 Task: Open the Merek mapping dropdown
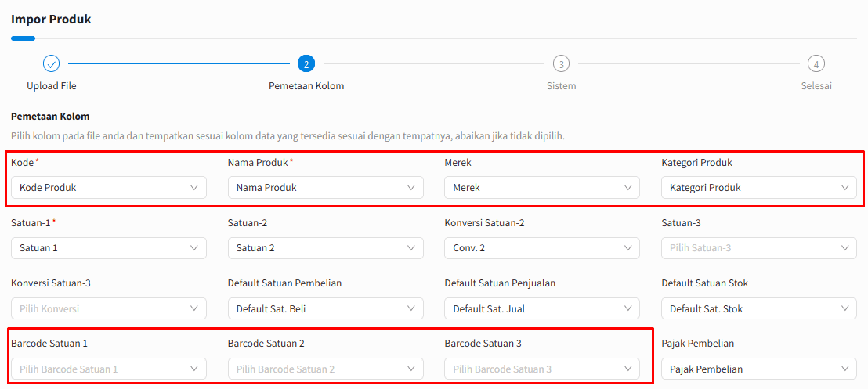coord(542,188)
